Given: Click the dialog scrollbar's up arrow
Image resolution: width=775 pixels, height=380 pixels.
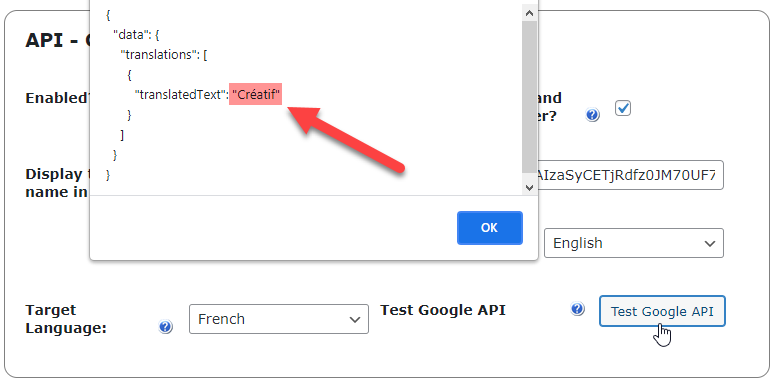Looking at the screenshot, I should coord(529,13).
